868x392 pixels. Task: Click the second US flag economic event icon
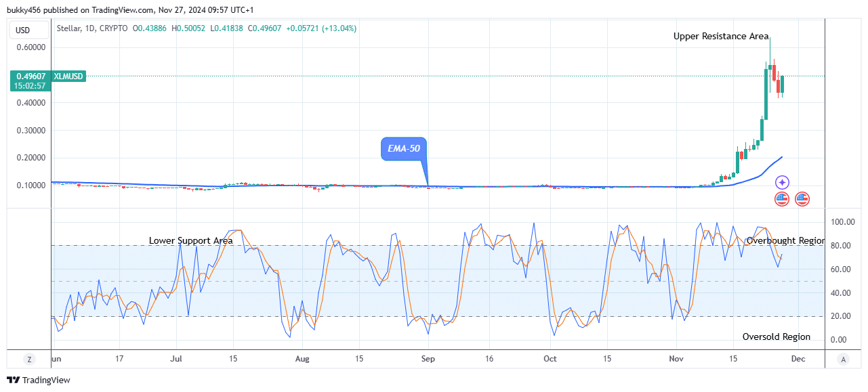tap(802, 199)
